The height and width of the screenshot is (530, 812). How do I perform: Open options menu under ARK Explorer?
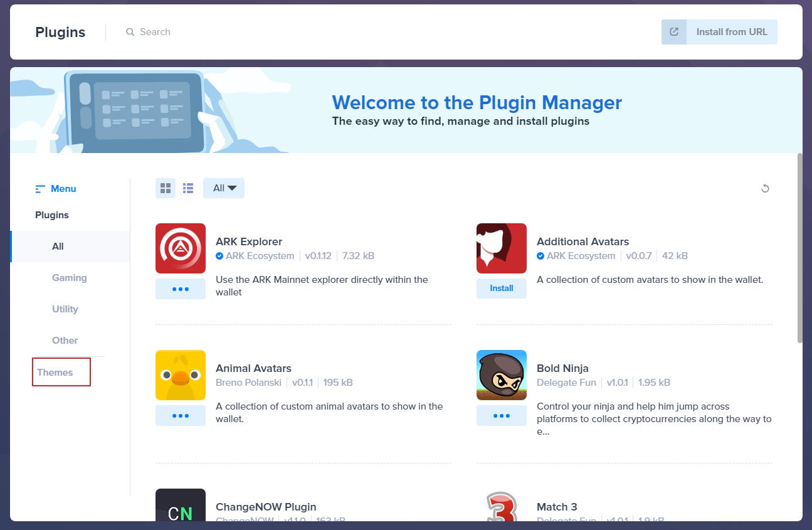point(181,289)
